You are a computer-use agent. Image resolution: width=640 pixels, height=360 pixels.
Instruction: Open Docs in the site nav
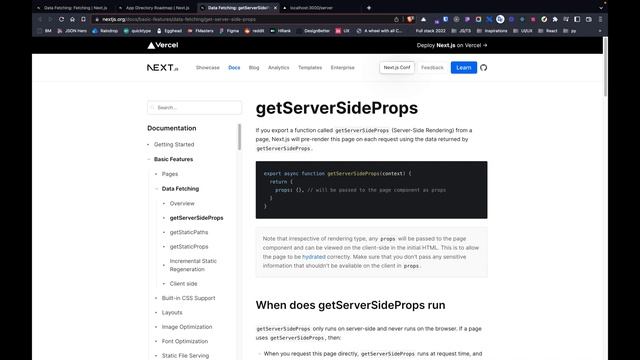point(234,68)
